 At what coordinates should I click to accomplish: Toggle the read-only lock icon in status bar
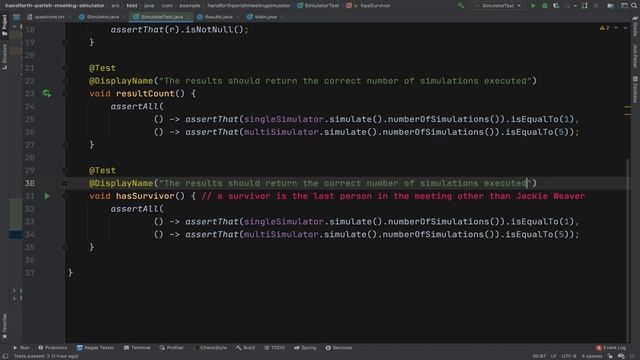click(610, 356)
